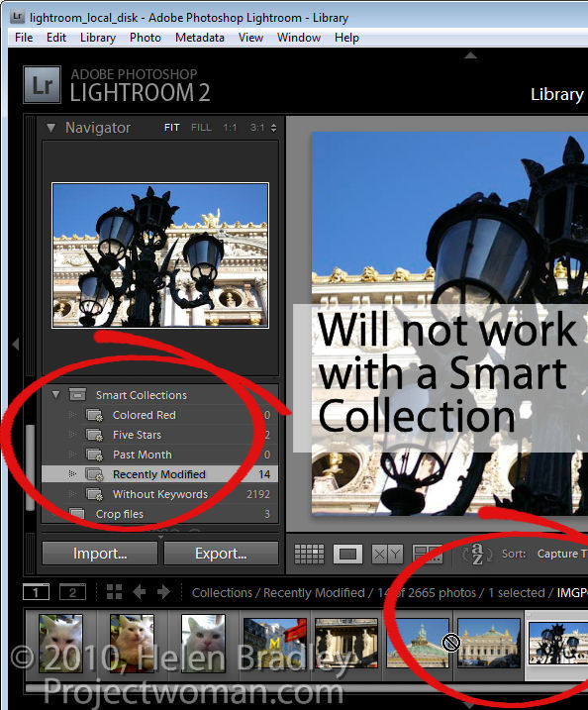Go back with filmstrip left arrow
The height and width of the screenshot is (710, 588).
(140, 592)
